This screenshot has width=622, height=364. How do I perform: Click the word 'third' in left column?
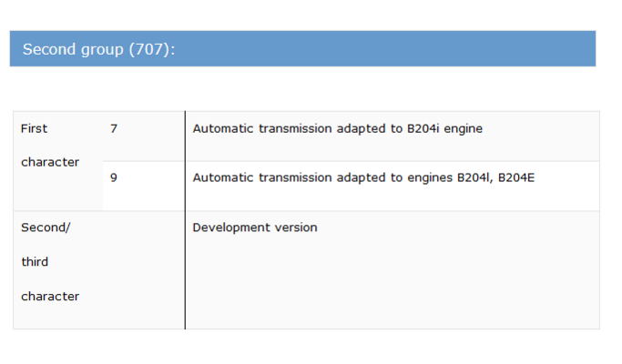click(35, 262)
